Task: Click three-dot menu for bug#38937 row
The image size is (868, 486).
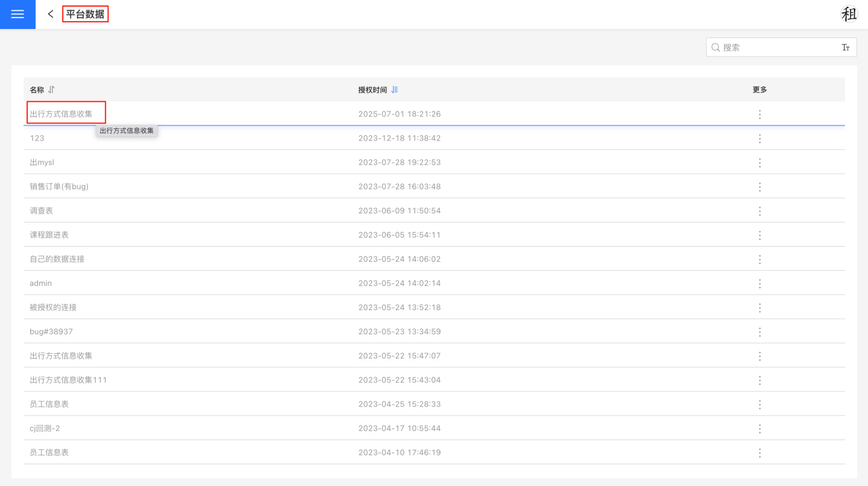Action: [x=759, y=332]
